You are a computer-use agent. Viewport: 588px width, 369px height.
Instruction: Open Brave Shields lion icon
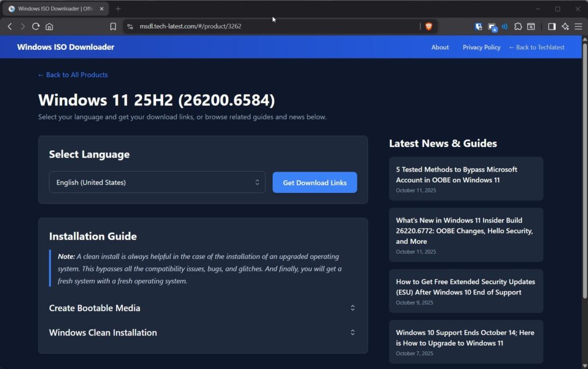point(428,26)
